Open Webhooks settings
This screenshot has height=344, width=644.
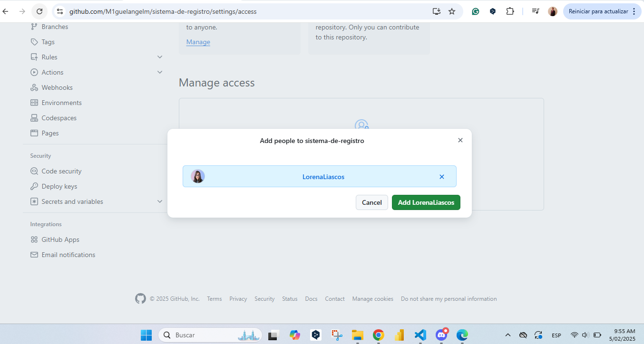(x=57, y=87)
